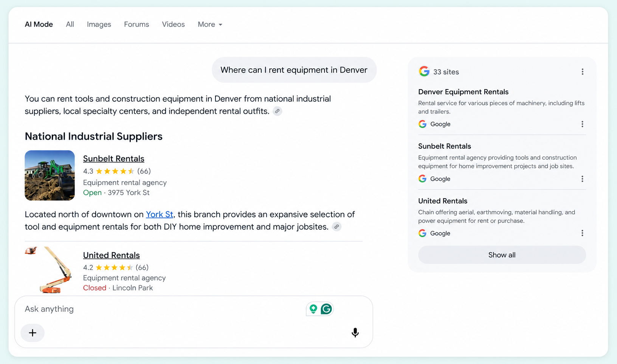The image size is (617, 364).
Task: Open the Forums tab
Action: tap(136, 24)
